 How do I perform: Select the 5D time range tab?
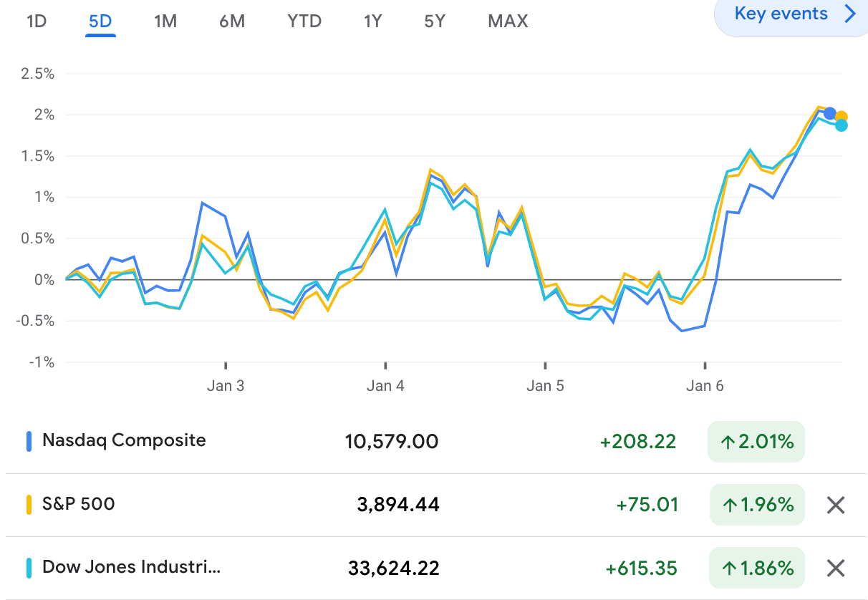100,21
